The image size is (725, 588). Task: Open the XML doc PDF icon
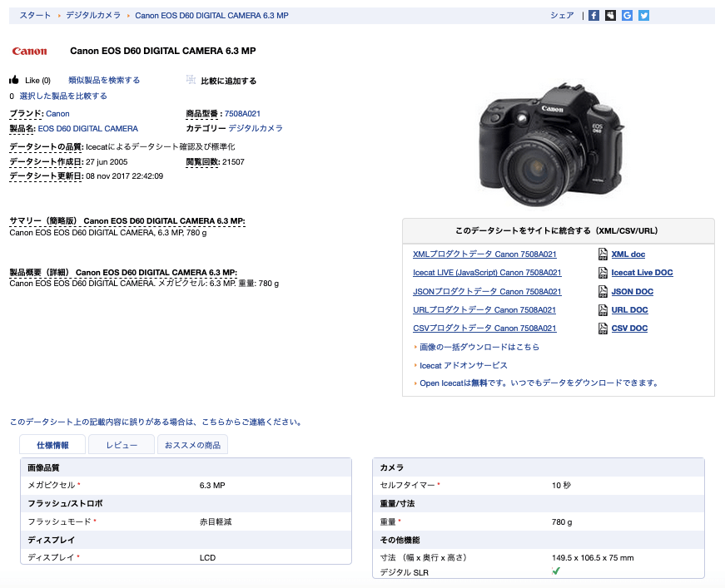pos(603,254)
